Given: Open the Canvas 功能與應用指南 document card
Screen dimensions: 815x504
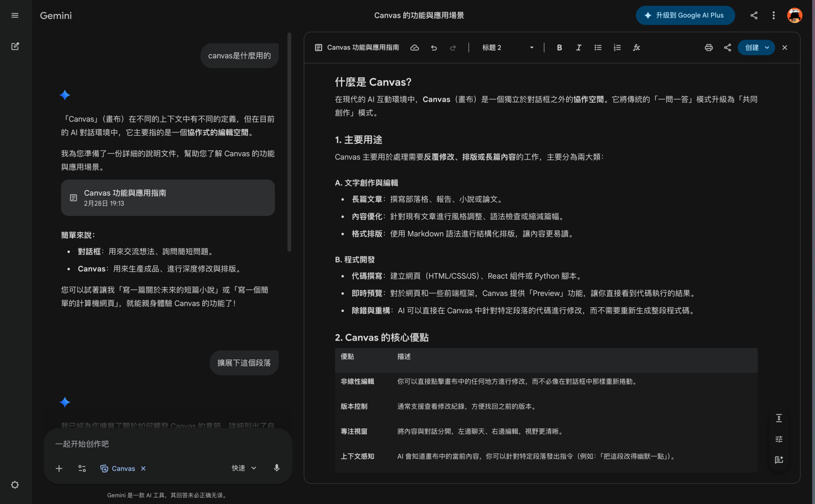Looking at the screenshot, I should pos(168,198).
